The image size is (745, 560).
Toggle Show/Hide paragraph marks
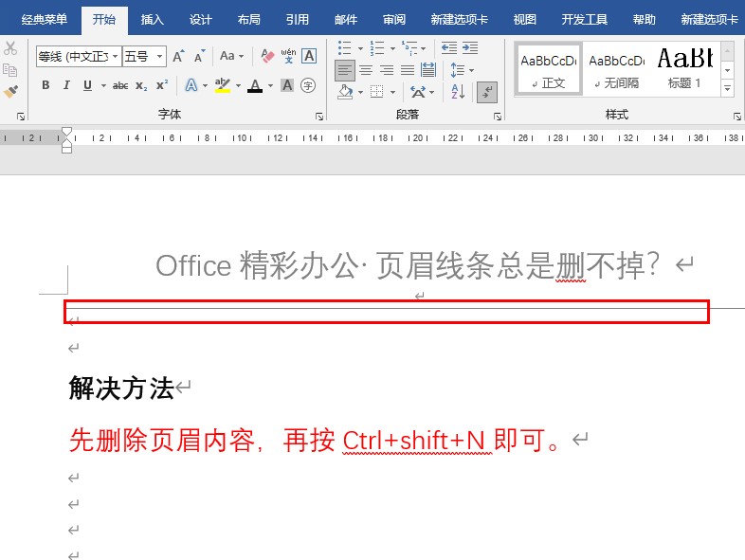[487, 92]
